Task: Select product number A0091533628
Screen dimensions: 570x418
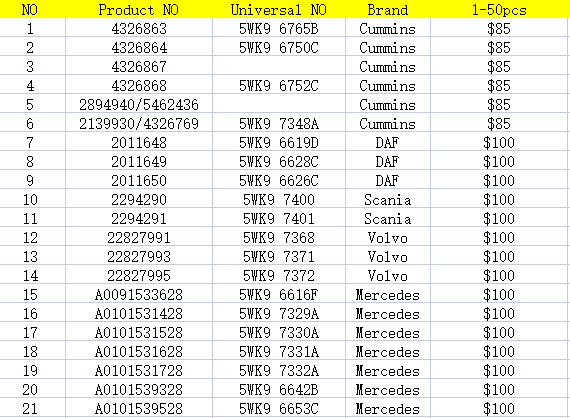Action: (x=139, y=294)
